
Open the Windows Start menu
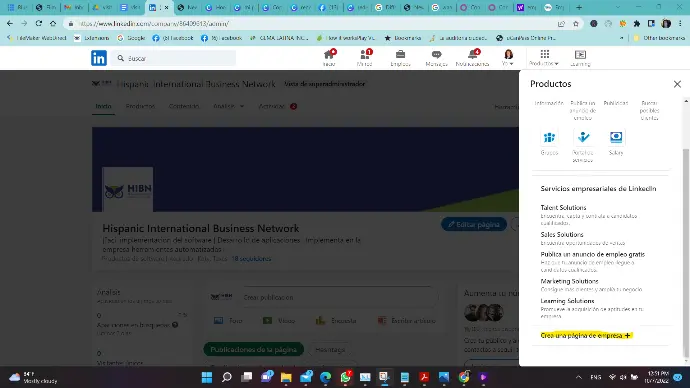tap(207, 377)
